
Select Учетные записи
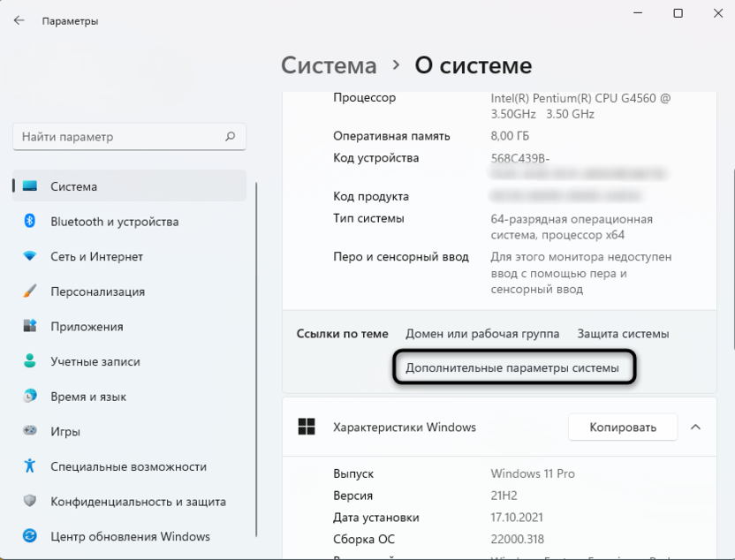pos(129,361)
